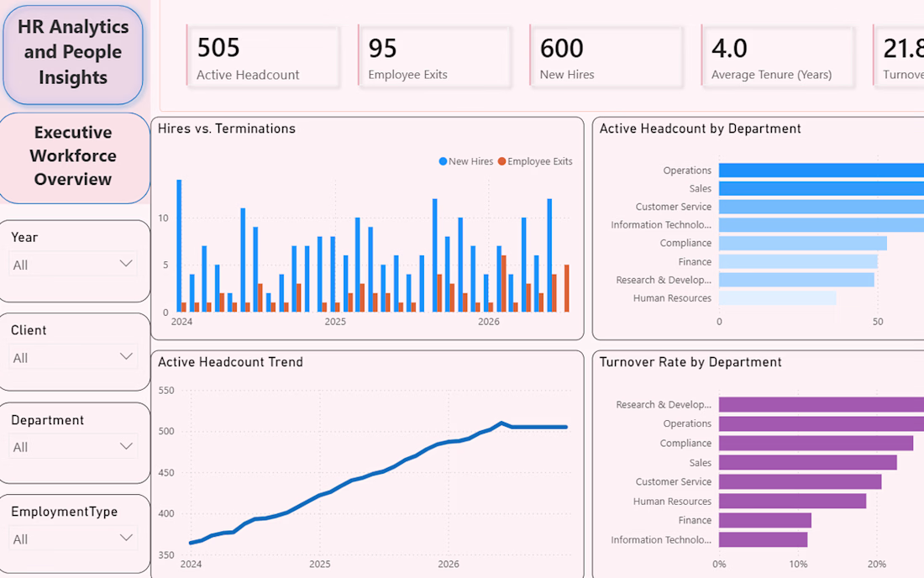Click the 600 new hires value
Screen dimensions: 924x578
562,49
